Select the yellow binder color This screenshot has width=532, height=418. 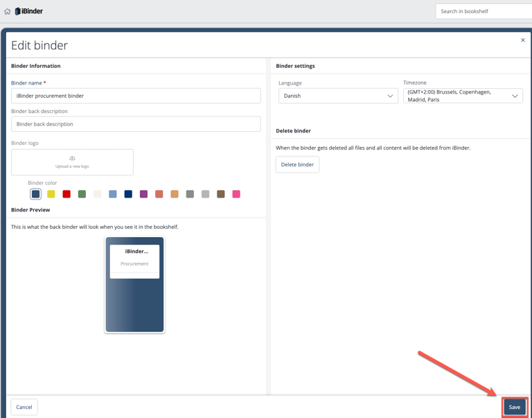tap(51, 194)
